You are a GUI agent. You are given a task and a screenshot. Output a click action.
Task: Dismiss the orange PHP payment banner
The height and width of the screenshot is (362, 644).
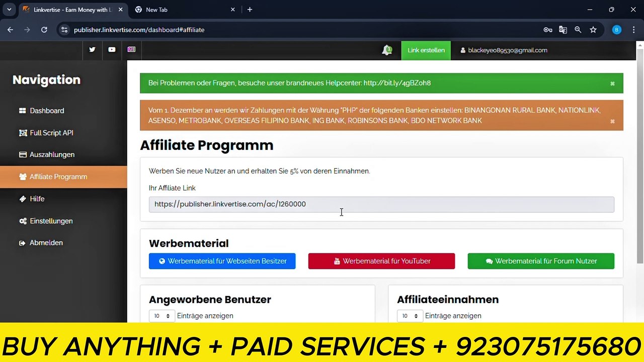(x=612, y=121)
